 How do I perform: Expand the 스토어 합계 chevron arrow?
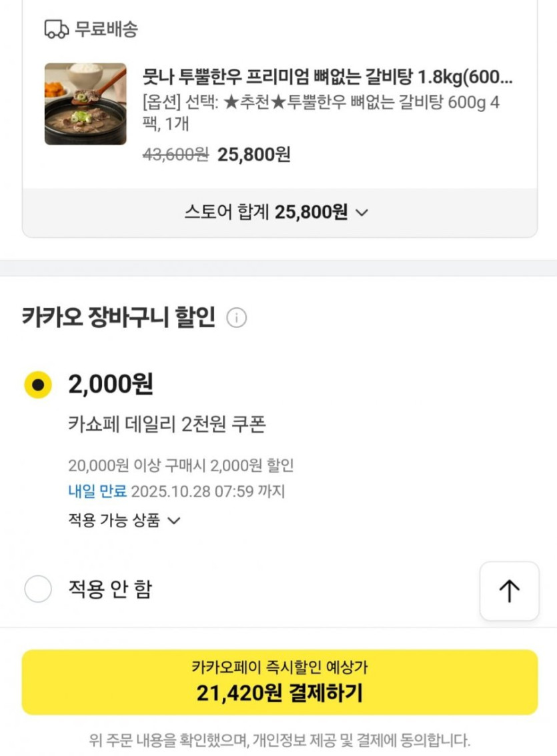point(362,213)
